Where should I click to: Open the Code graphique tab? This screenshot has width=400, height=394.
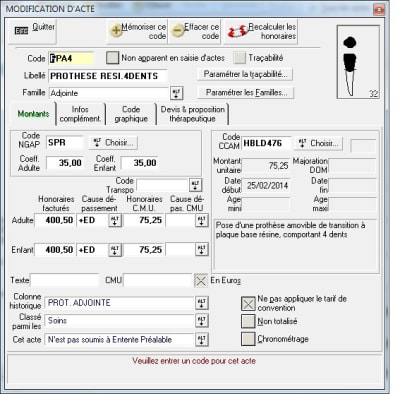tap(131, 114)
